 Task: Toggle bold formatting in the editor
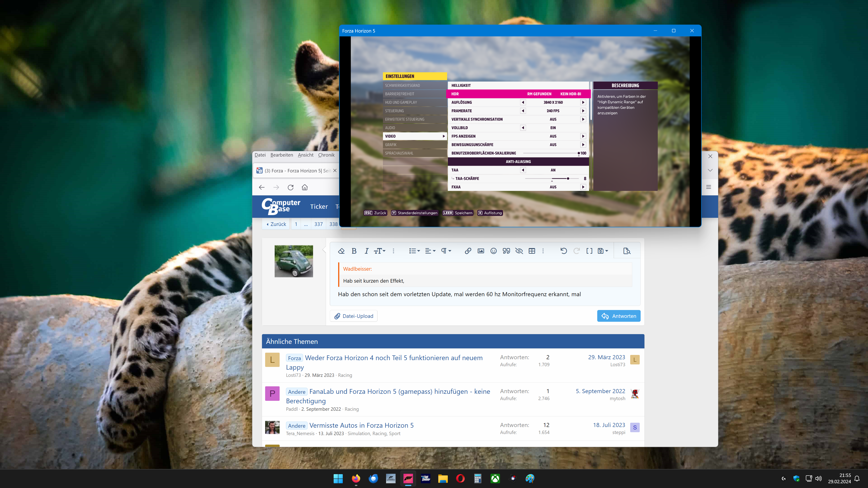click(x=354, y=251)
